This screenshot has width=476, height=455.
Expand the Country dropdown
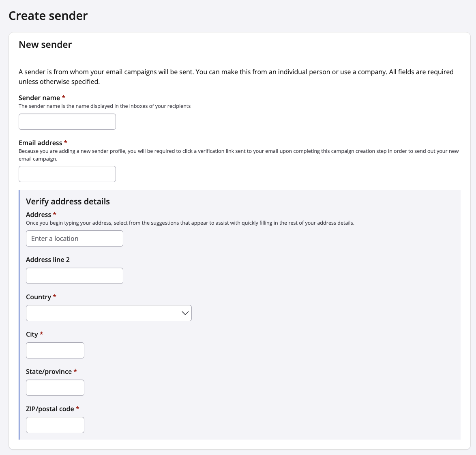point(109,313)
